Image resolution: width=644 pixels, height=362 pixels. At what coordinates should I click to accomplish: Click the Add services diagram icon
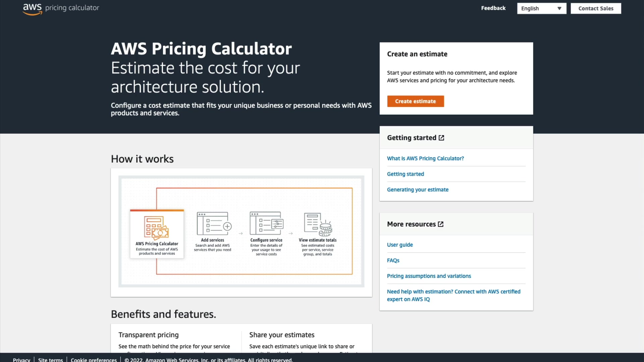click(x=214, y=224)
